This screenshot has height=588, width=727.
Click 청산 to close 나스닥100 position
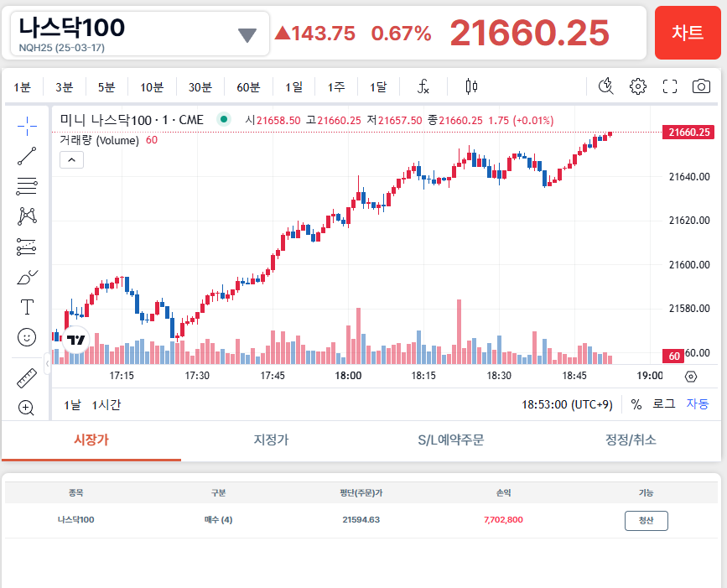coord(646,520)
